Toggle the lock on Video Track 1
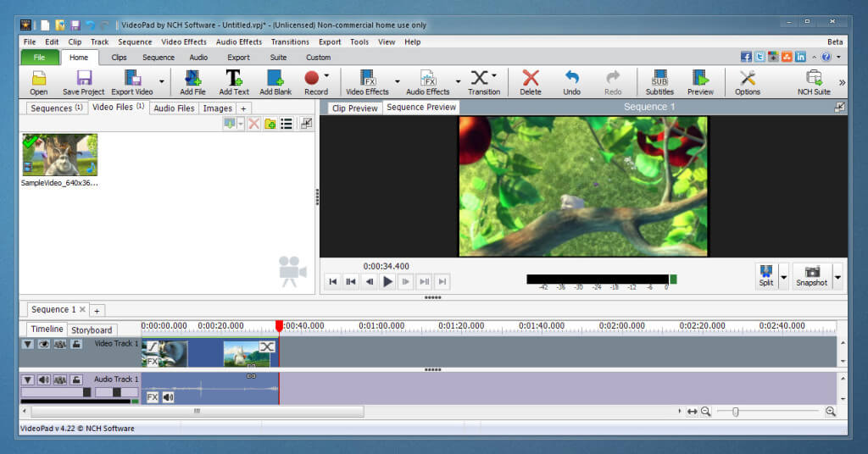This screenshot has width=868, height=454. (x=76, y=345)
